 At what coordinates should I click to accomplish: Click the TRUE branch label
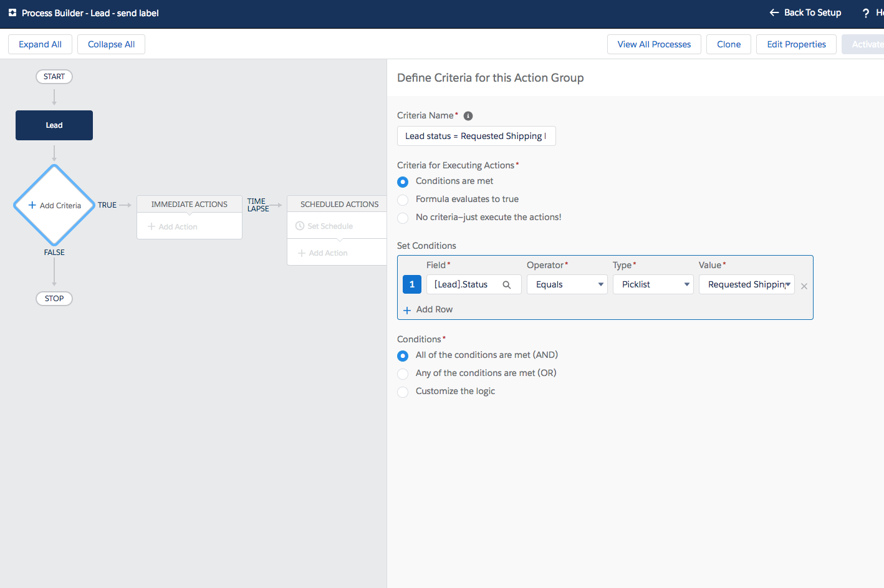pyautogui.click(x=107, y=205)
